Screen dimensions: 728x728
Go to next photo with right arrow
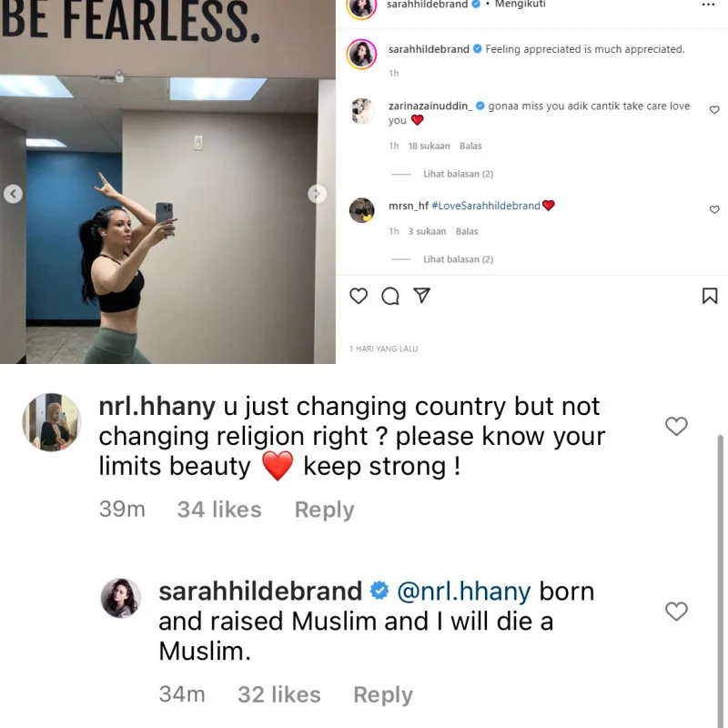317,194
